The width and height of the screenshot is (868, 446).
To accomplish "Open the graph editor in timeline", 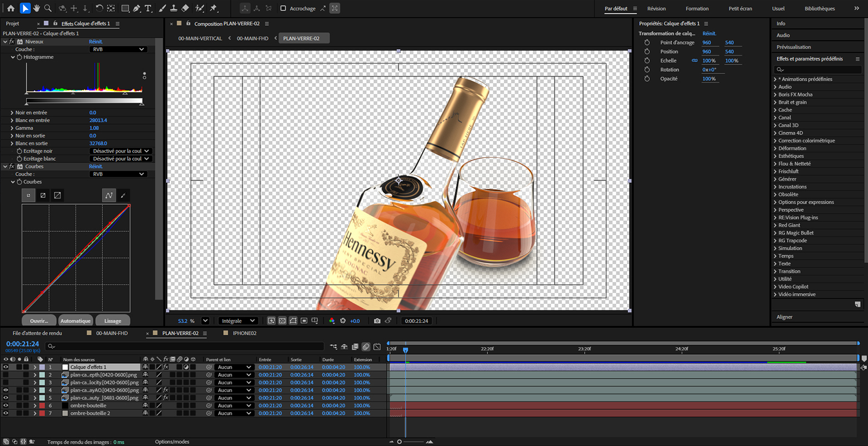I will (x=377, y=346).
